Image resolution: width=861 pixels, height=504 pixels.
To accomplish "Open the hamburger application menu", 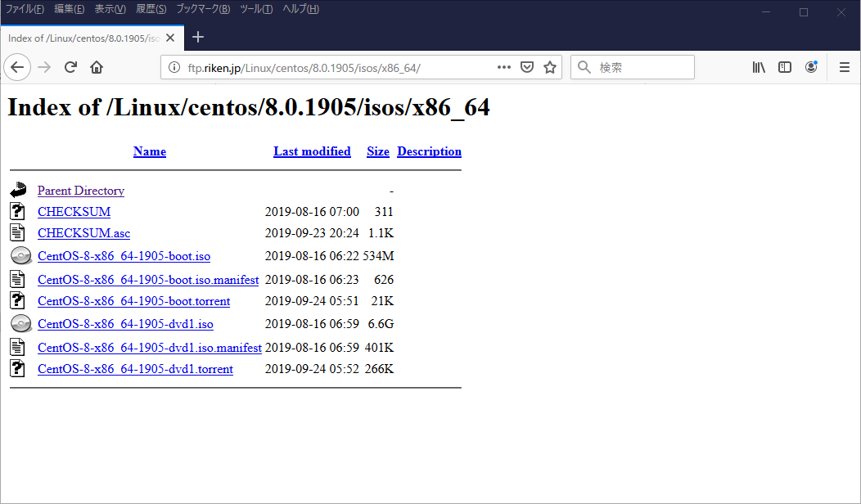I will pos(845,67).
